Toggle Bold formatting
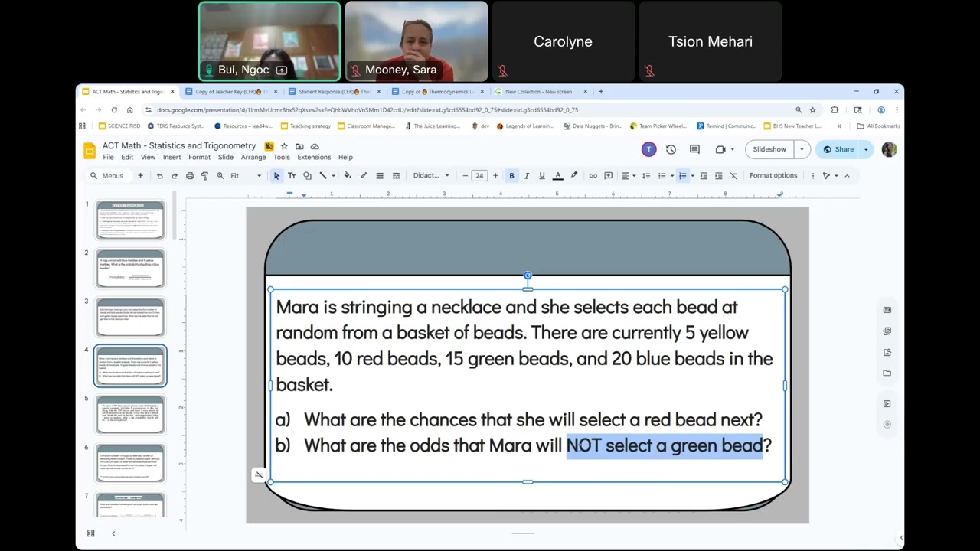The image size is (980, 551). (x=511, y=176)
